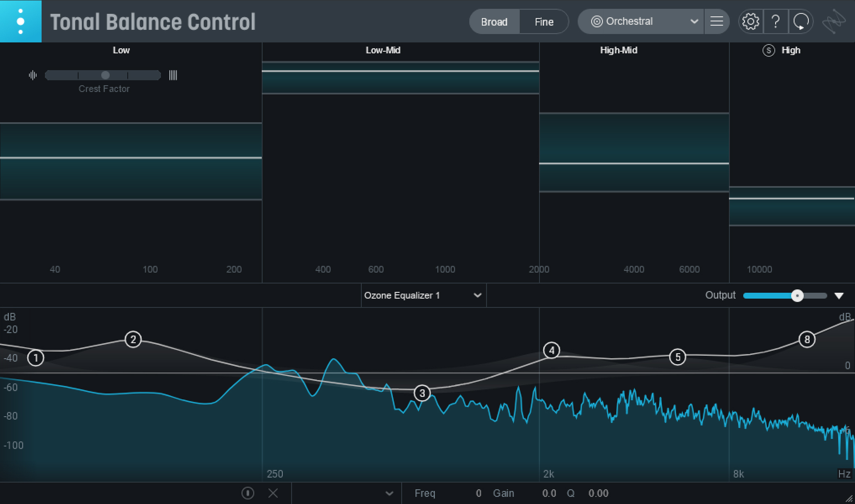Open the Orchestral target curve dropdown

[640, 21]
